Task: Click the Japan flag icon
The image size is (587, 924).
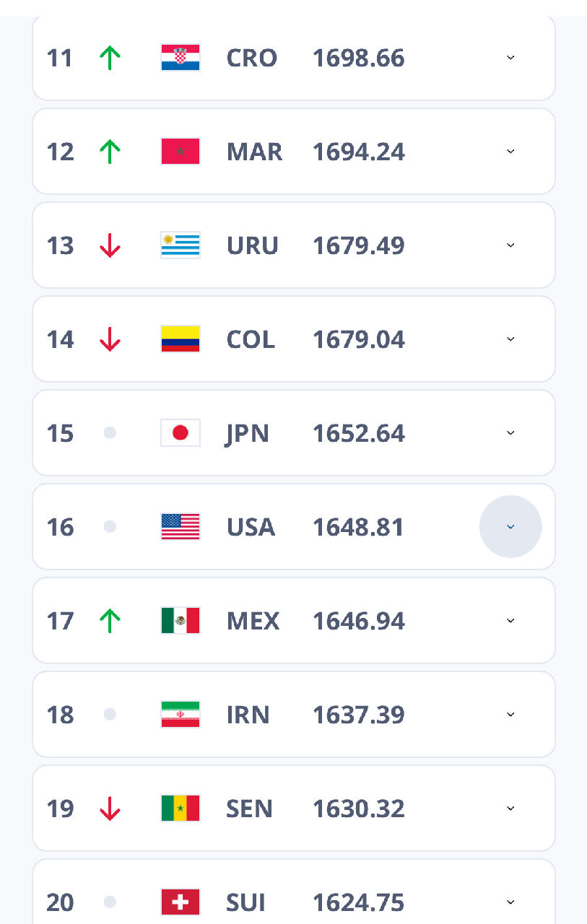Action: pos(180,433)
